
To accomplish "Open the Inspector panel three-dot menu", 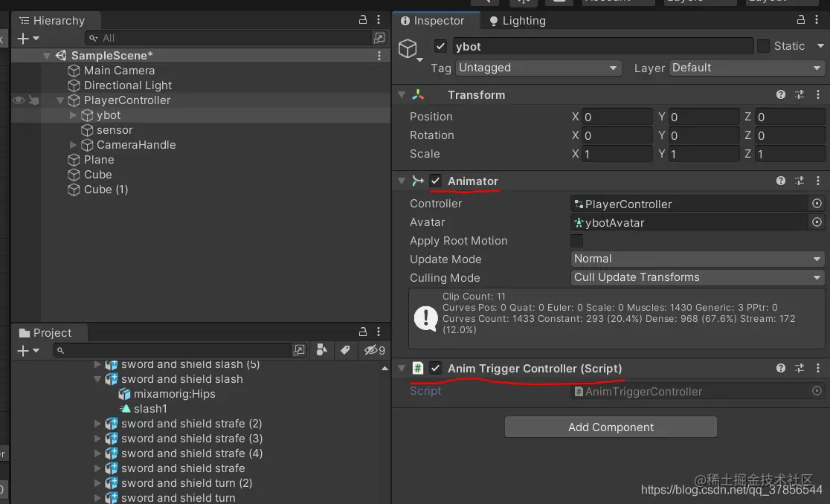I will click(x=817, y=19).
